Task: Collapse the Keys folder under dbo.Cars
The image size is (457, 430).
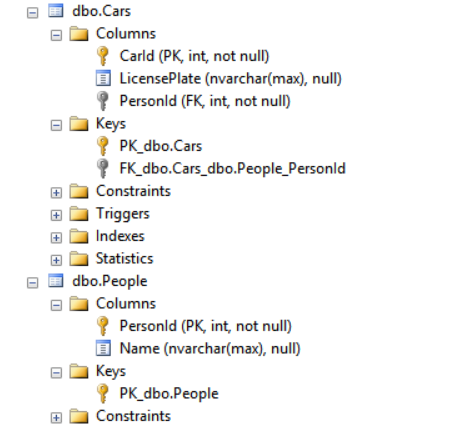Action: [56, 125]
